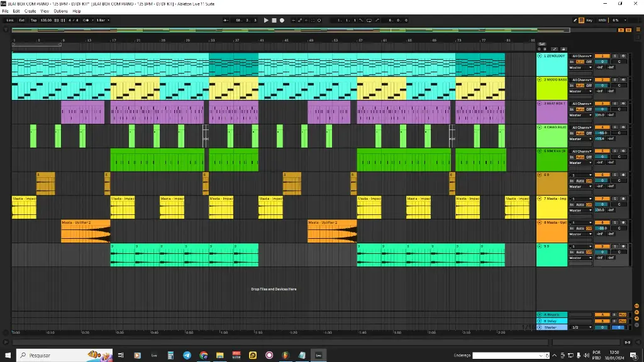Open the CPU load 6% dropdown
Screen dimensions: 644x362
(x=619, y=20)
